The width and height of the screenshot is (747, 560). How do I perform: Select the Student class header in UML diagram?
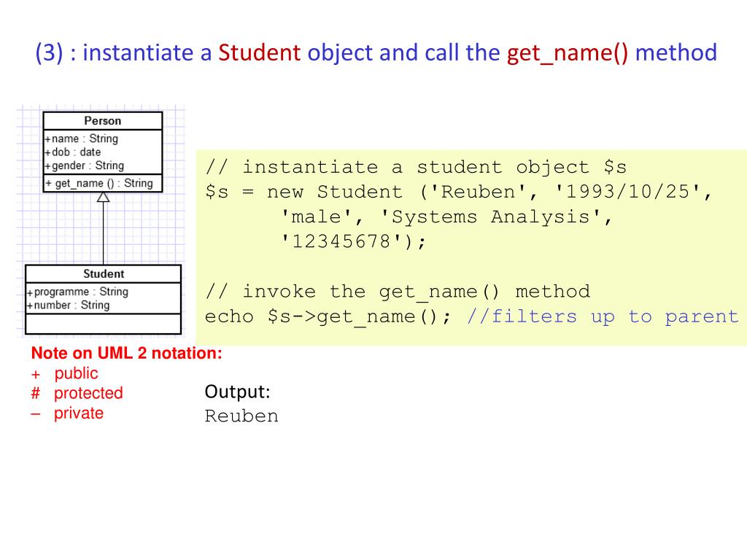pos(104,274)
